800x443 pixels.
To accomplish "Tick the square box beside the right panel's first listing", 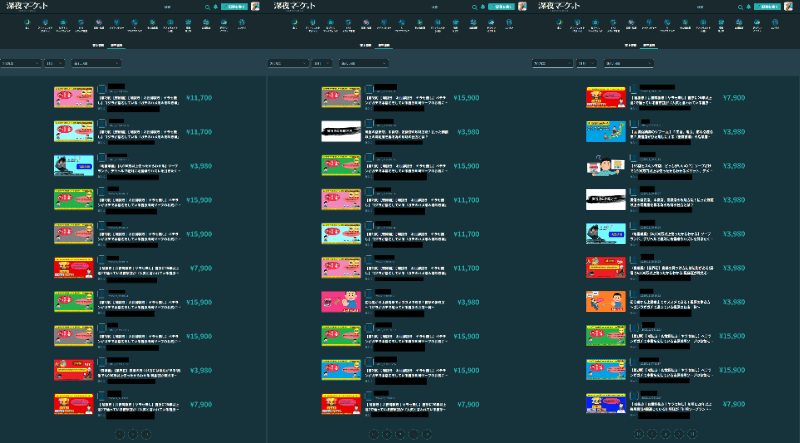I will [x=634, y=90].
